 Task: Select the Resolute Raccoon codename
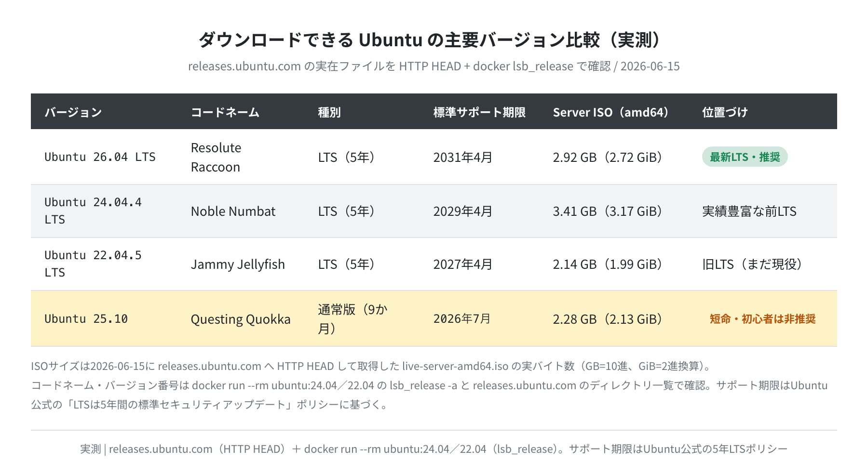216,157
